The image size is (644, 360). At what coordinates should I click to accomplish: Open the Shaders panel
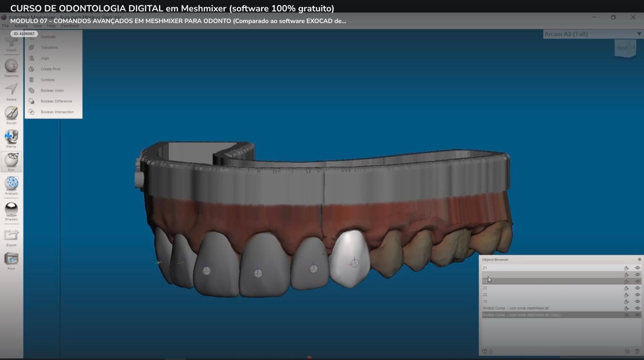tap(11, 209)
